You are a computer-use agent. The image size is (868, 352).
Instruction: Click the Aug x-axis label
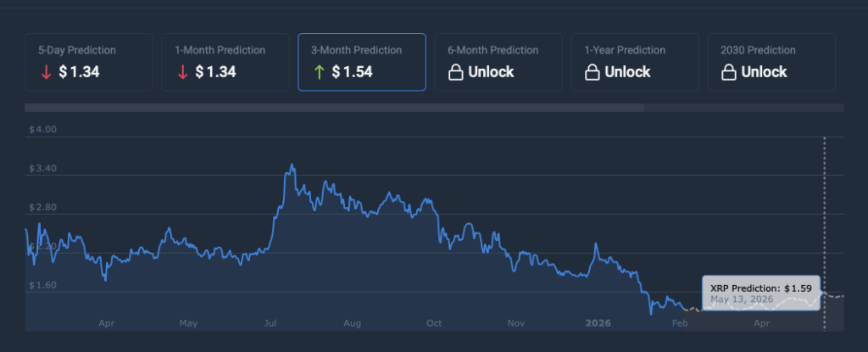coord(352,323)
